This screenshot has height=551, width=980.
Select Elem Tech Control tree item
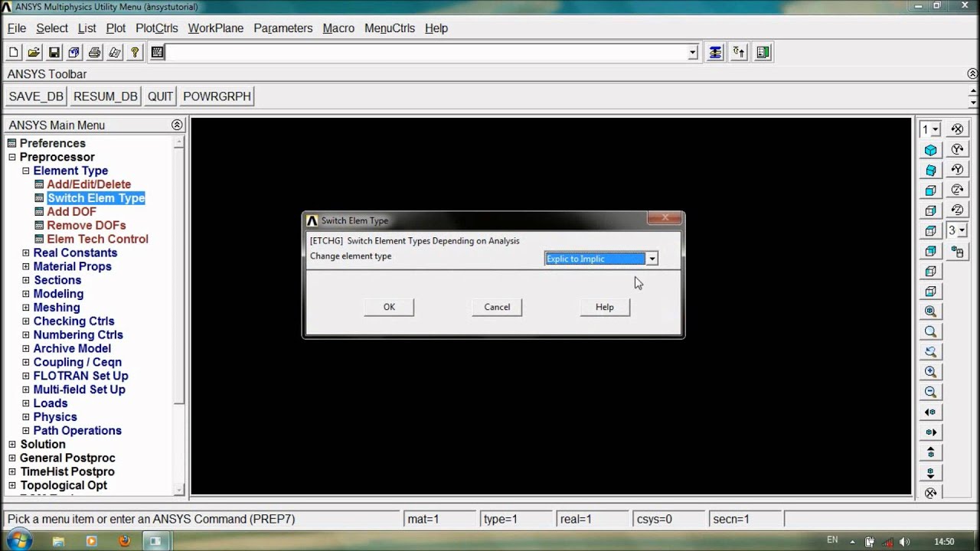pos(97,239)
